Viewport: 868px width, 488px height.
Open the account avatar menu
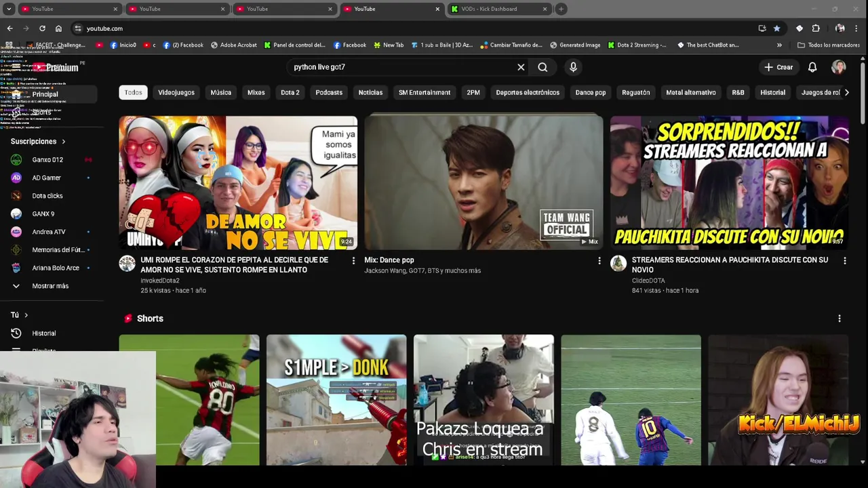click(839, 67)
